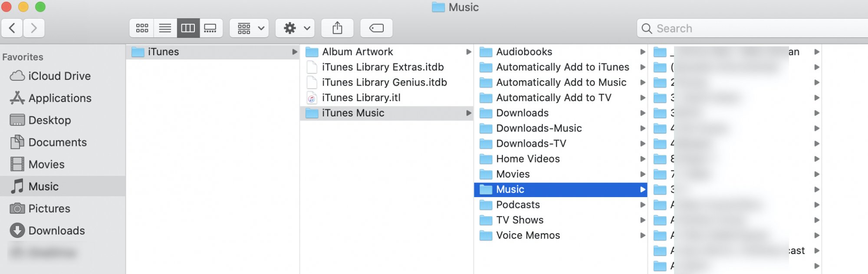
Task: Go back with the left chevron button
Action: (12, 28)
